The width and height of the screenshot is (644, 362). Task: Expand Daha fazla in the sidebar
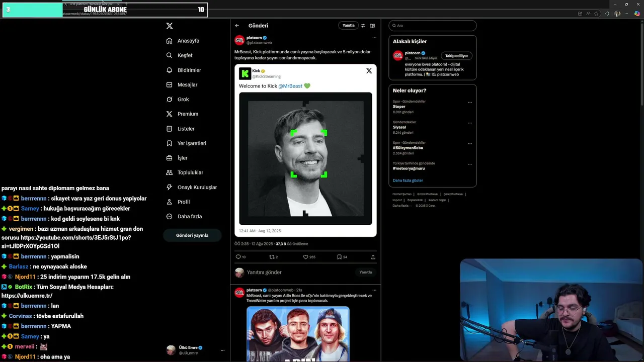(x=184, y=216)
